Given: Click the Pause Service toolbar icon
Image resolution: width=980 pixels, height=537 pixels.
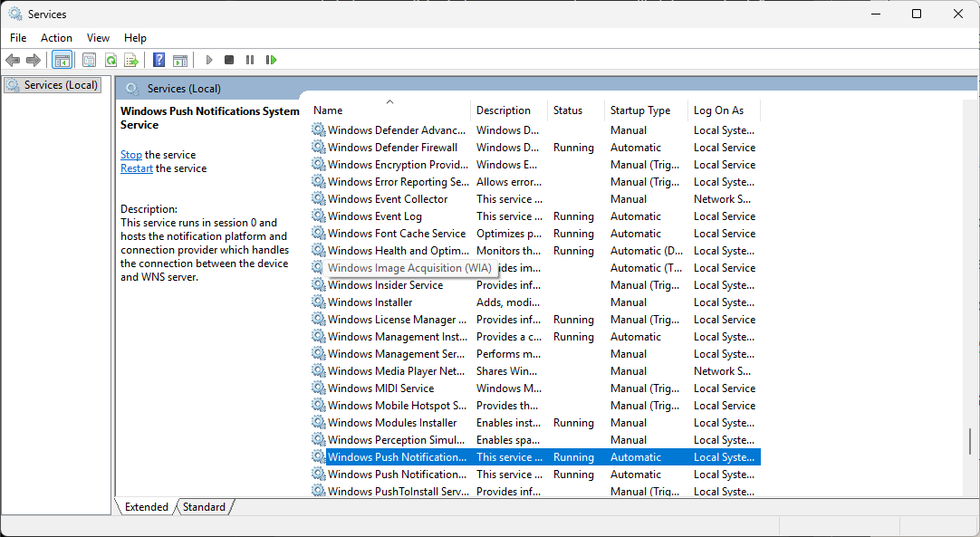Looking at the screenshot, I should [250, 60].
